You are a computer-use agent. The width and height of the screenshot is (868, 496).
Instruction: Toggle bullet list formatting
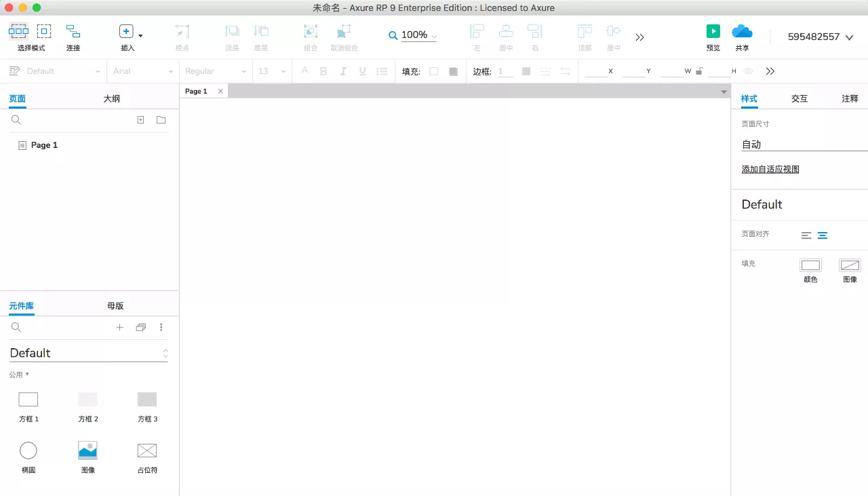point(382,71)
